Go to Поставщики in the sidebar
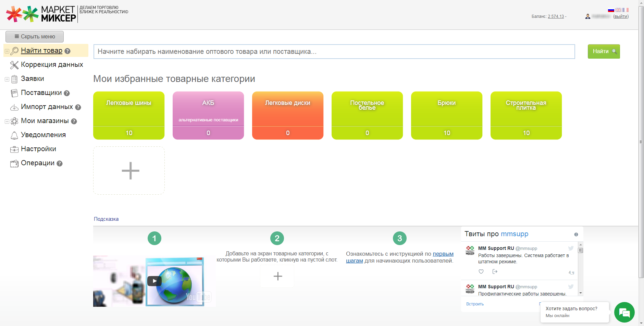Screen dimensions: 644x326 click(41, 93)
